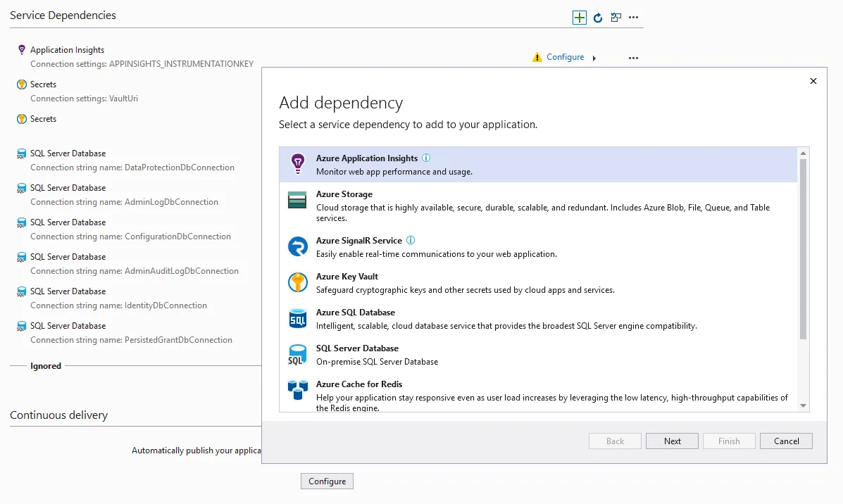
Task: Click SQL icon for AdminAuditLogDbConnection
Action: [x=22, y=257]
